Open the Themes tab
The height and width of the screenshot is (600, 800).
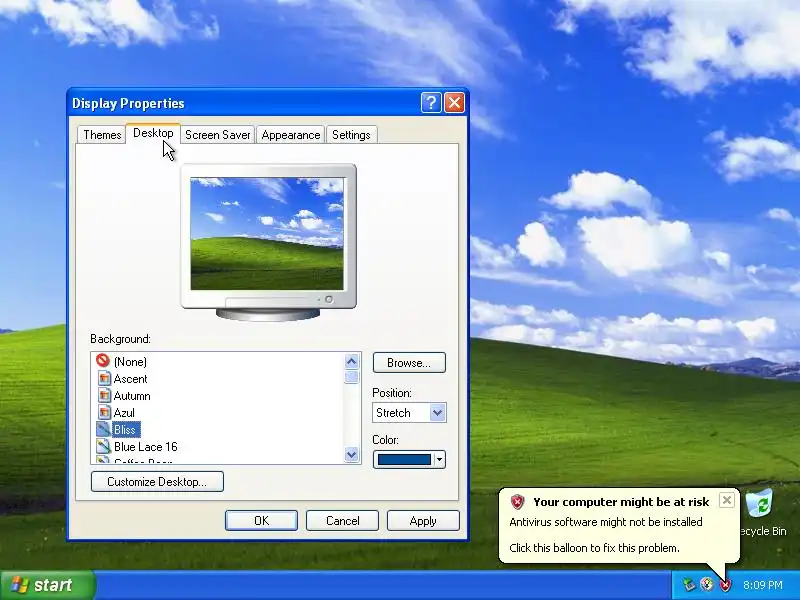[x=102, y=135]
